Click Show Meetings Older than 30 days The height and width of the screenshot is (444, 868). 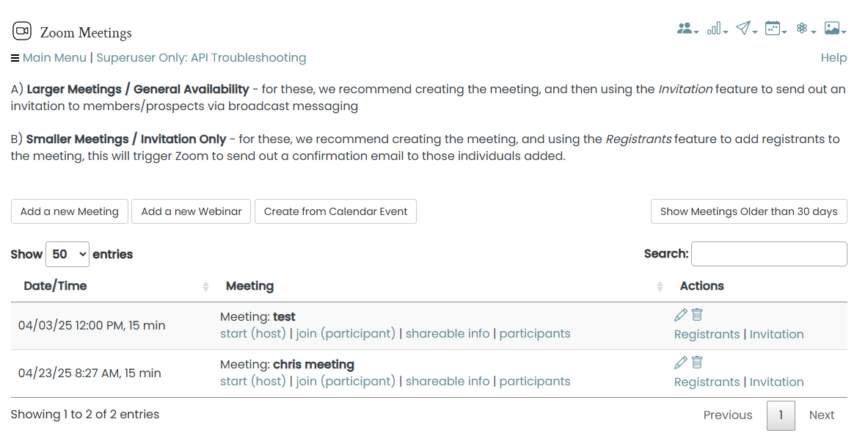(x=749, y=211)
